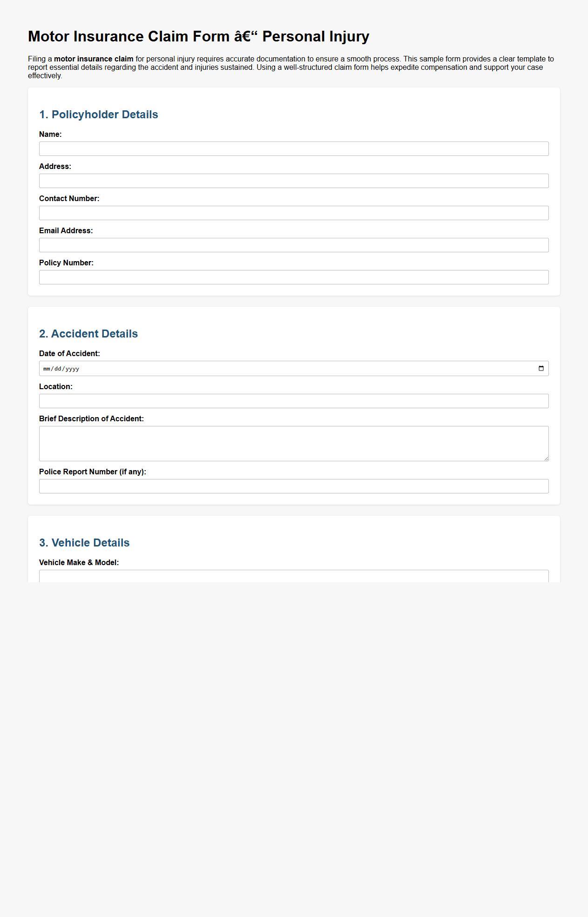Viewport: 588px width, 917px height.
Task: Select the Policy Number field
Action: (x=293, y=277)
